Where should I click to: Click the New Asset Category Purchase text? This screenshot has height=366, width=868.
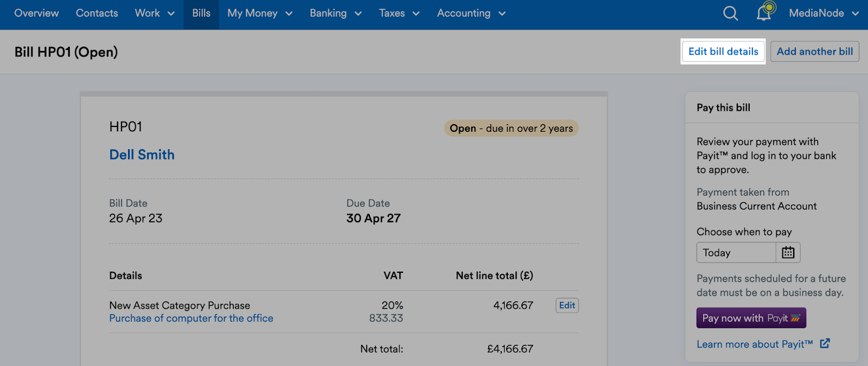180,305
